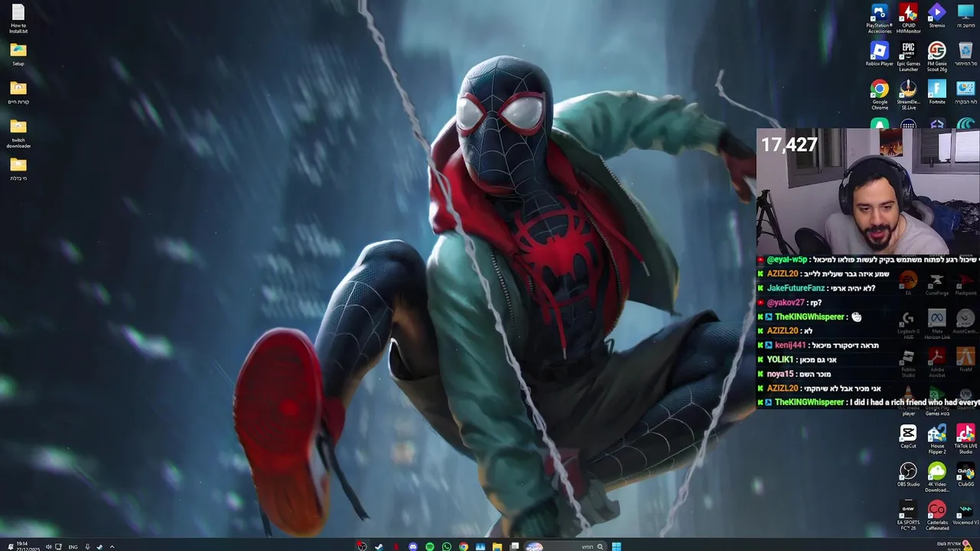Viewport: 980px width, 551px height.
Task: Open the Recycle Bin icon
Action: coord(965,54)
